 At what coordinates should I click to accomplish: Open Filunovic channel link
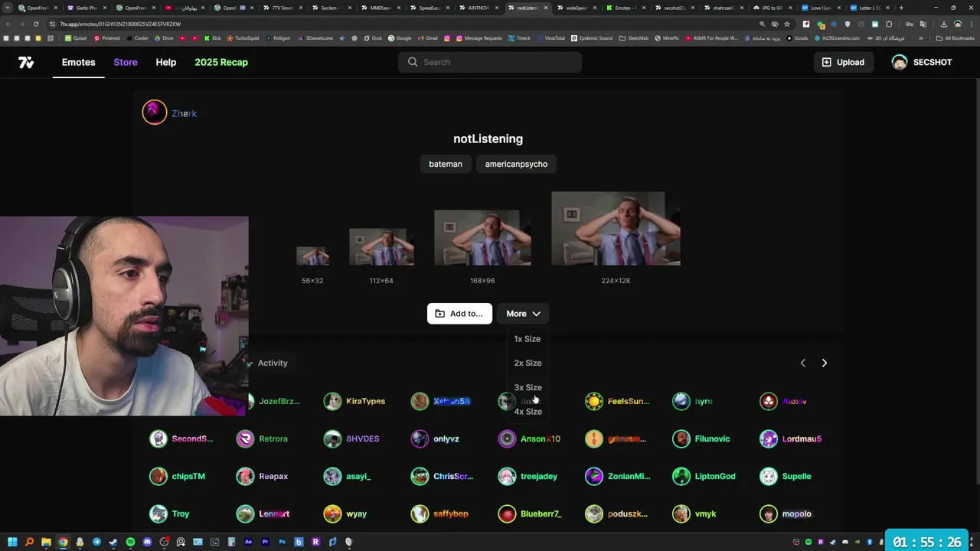712,439
